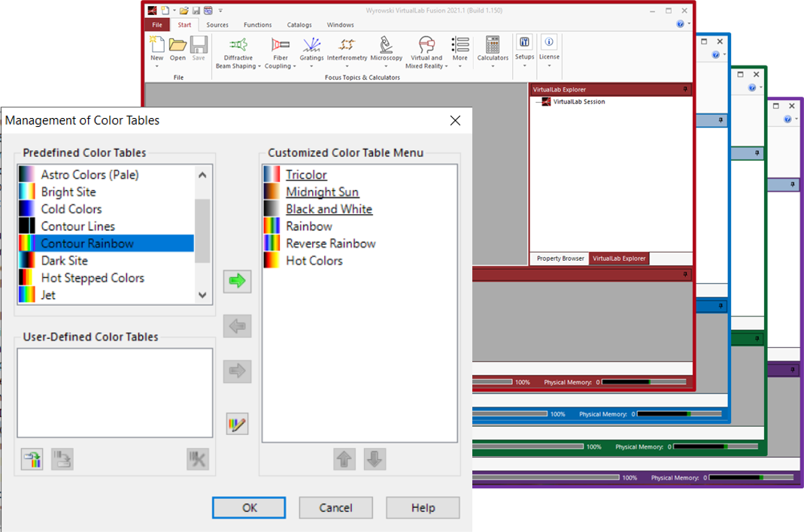The height and width of the screenshot is (532, 804).
Task: Select the Cold Colors color table
Action: click(x=106, y=209)
